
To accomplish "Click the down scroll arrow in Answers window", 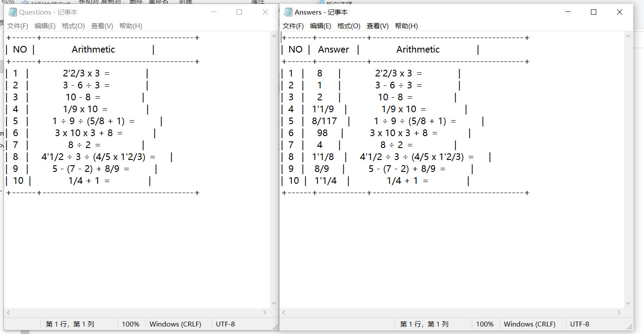I will (629, 304).
